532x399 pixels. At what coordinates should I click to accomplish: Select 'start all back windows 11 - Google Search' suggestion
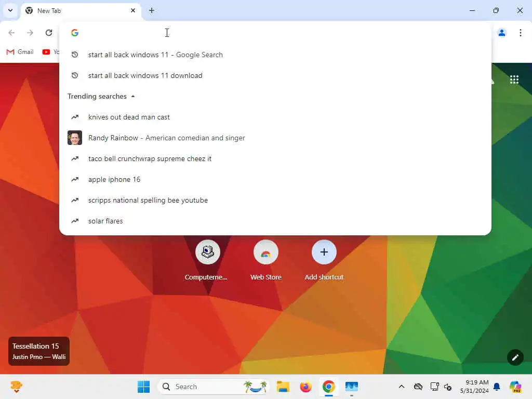275,55
